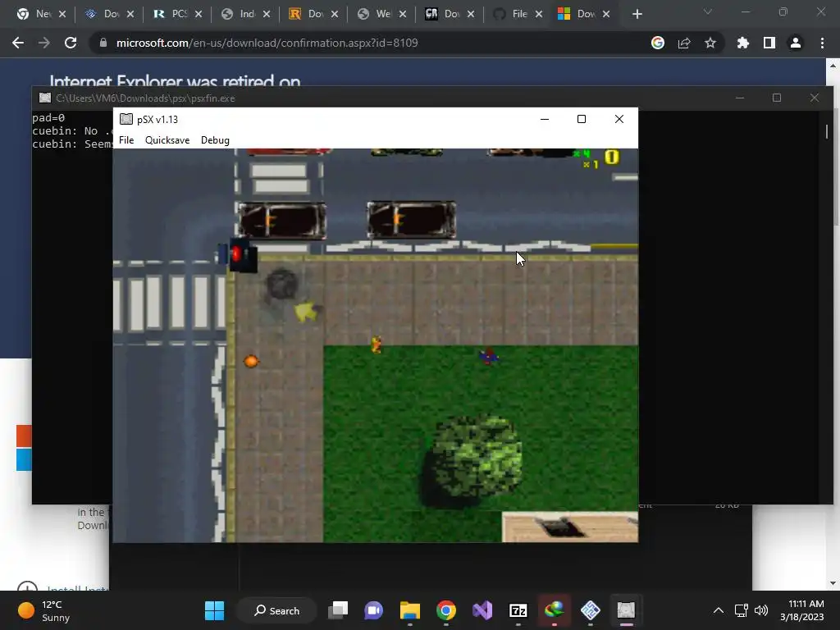Open PCSX2 blue taskbar icon

[x=590, y=610]
